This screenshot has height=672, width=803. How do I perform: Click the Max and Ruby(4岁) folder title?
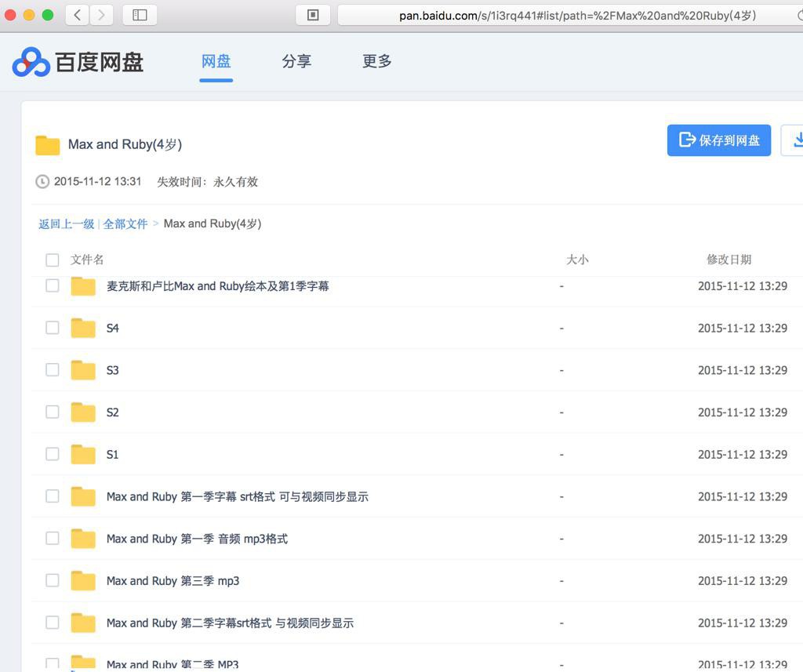click(125, 144)
